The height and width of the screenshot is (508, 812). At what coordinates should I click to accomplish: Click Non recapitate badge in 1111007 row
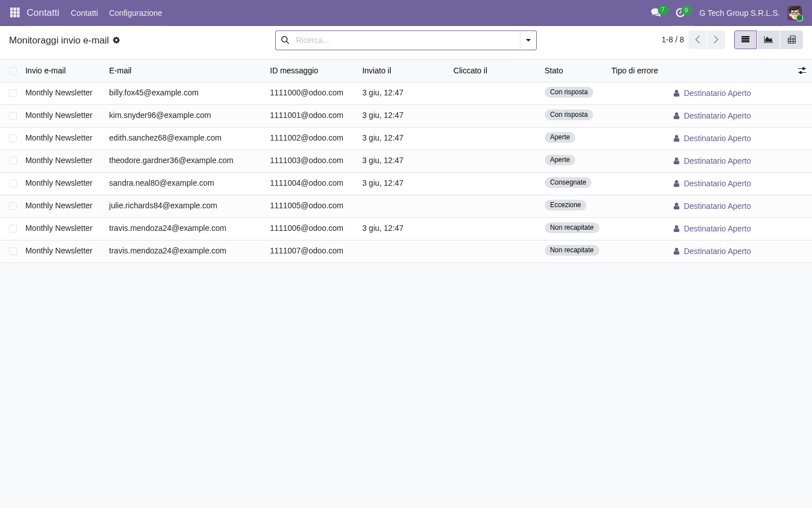(x=572, y=250)
